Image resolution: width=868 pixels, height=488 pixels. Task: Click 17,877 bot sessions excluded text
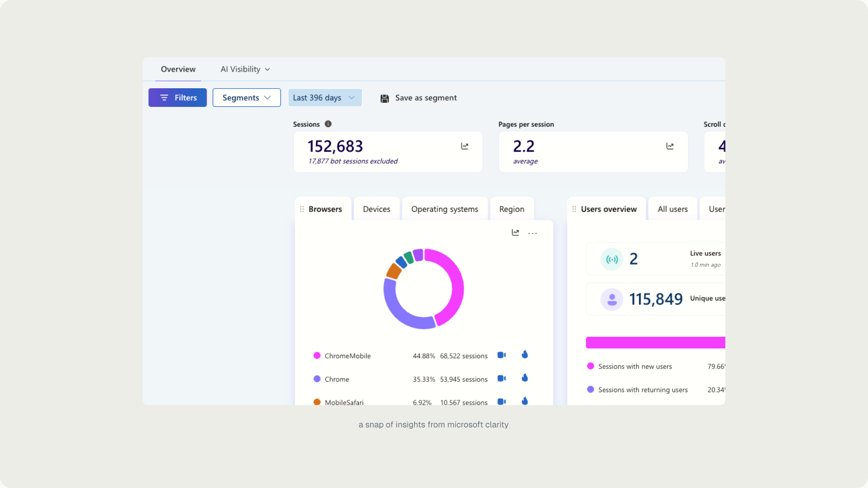[353, 161]
